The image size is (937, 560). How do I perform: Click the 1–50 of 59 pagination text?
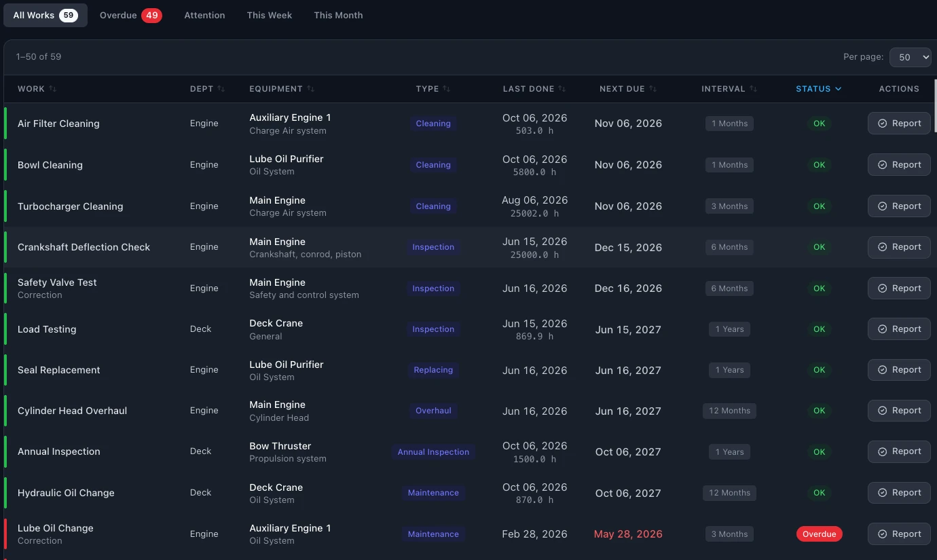[39, 57]
